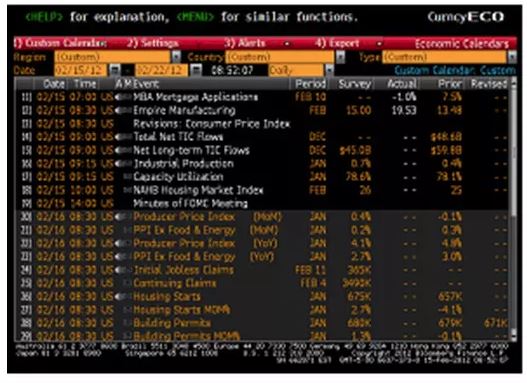Click the <HELP> key hint
The width and height of the screenshot is (527, 383).
click(x=44, y=16)
